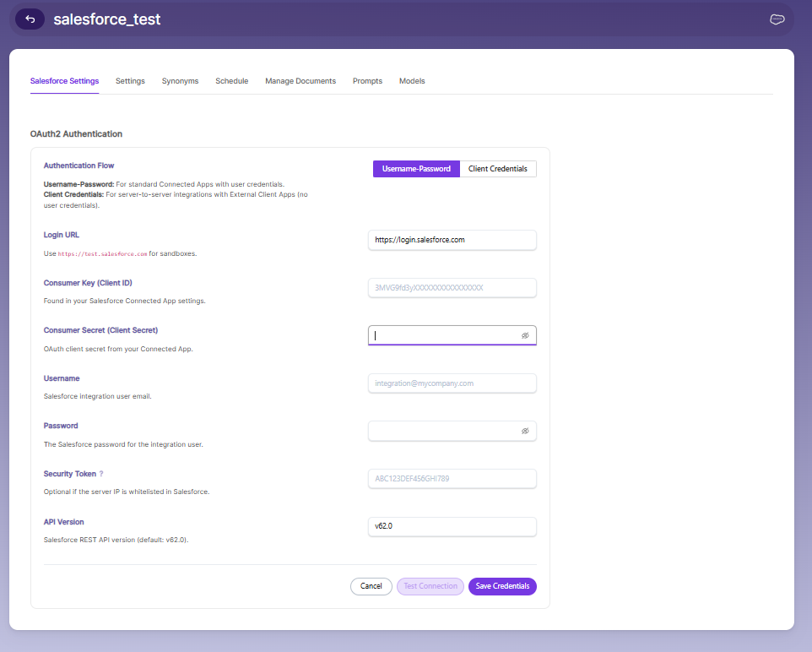Viewport: 812px width, 652px height.
Task: Click the salesforce_test page title
Action: click(x=107, y=19)
